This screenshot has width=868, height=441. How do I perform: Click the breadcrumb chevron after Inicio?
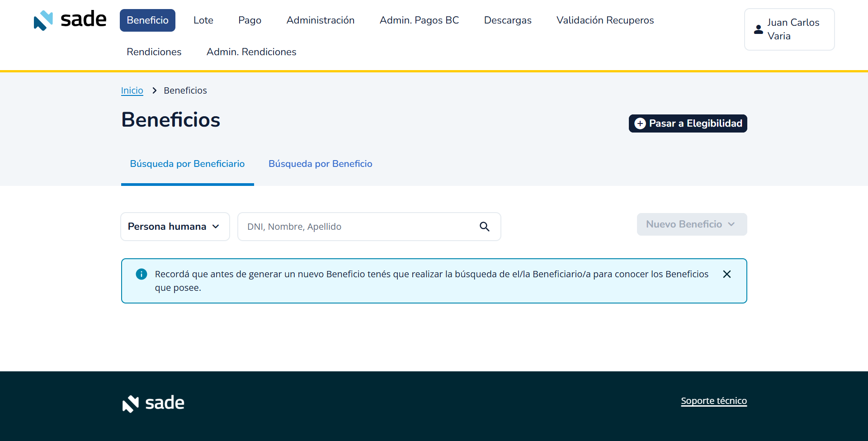(x=154, y=90)
